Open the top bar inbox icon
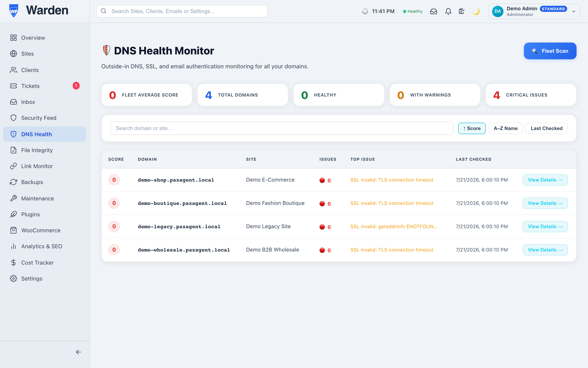The height and width of the screenshot is (368, 588). click(433, 11)
